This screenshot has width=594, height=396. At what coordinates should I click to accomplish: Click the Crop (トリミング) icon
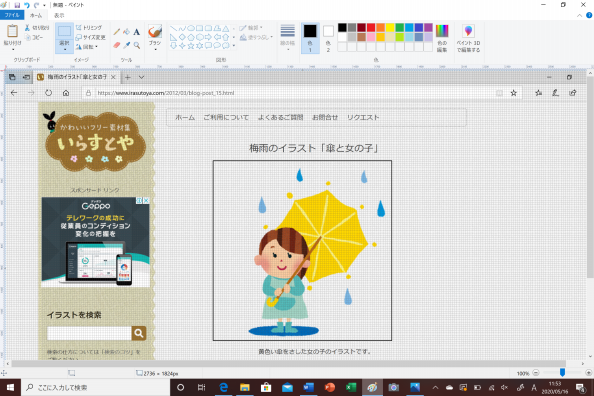coord(78,28)
